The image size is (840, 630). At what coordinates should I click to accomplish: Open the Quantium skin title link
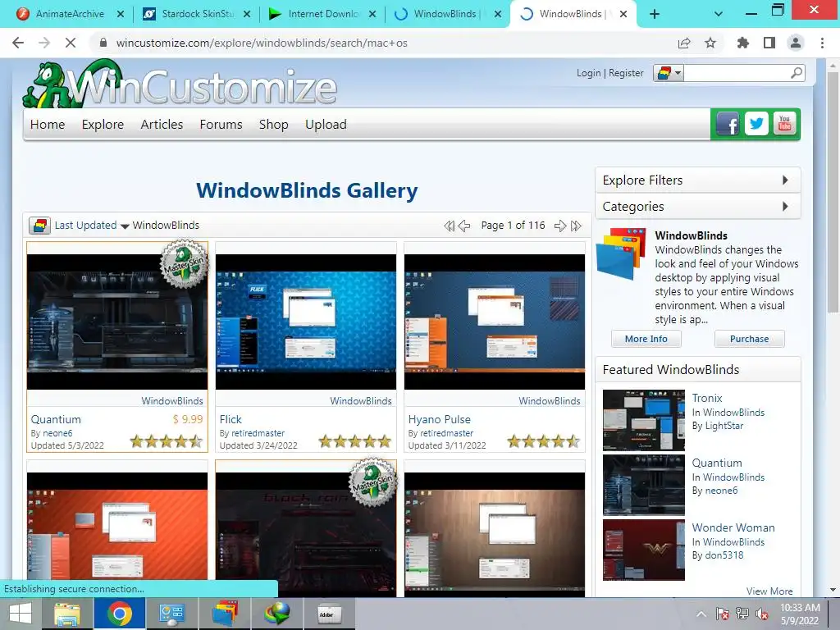[x=56, y=419]
